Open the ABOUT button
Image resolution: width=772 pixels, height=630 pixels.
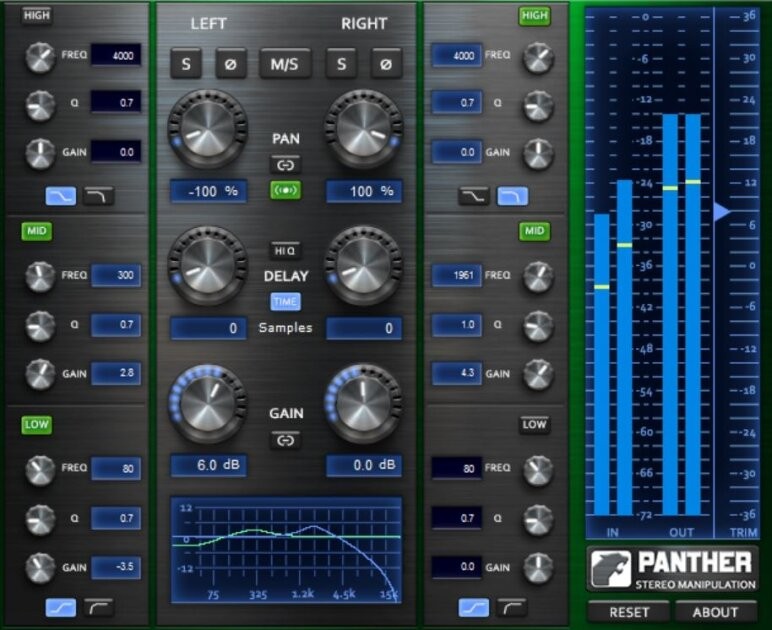tap(715, 612)
